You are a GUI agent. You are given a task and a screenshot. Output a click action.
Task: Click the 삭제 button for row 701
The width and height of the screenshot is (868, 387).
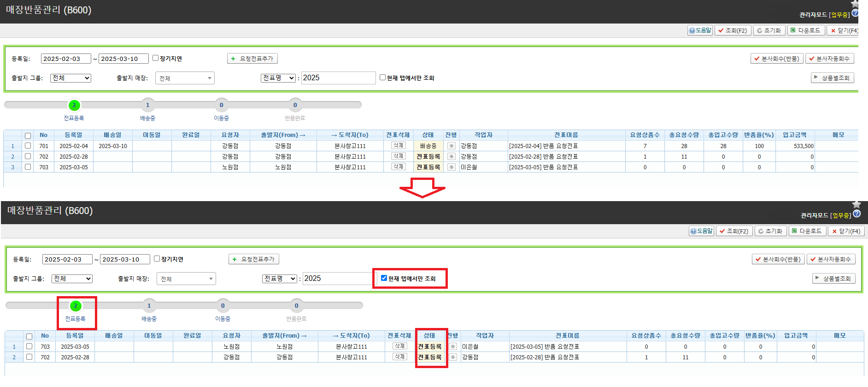click(398, 145)
